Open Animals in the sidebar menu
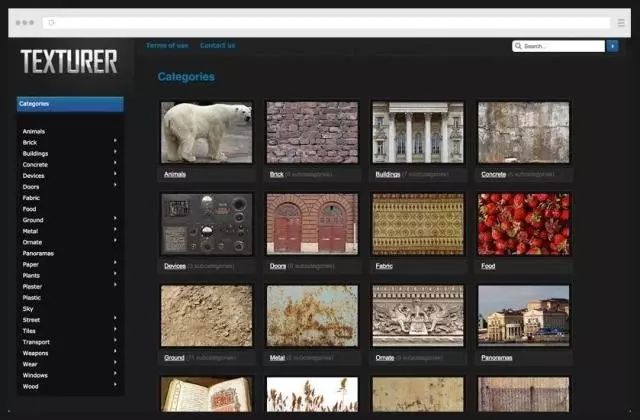This screenshot has width=640, height=420. pyautogui.click(x=34, y=131)
